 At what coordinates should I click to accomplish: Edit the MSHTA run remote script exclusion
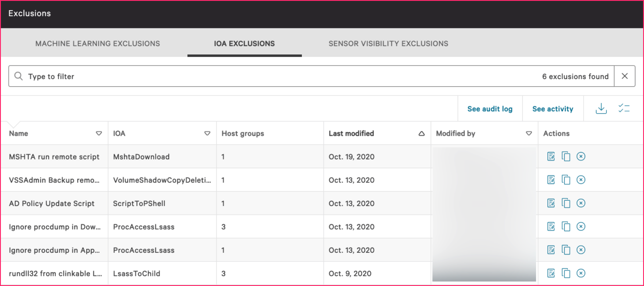551,156
